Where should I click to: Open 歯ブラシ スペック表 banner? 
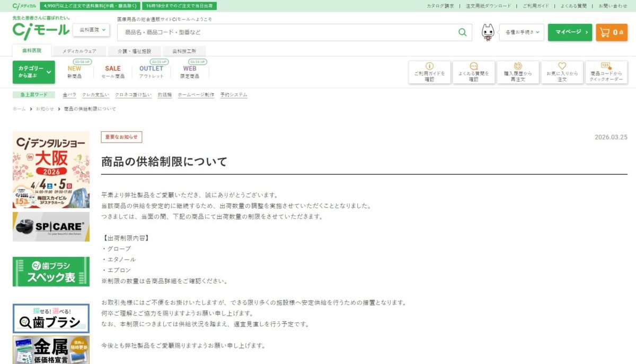(51, 271)
